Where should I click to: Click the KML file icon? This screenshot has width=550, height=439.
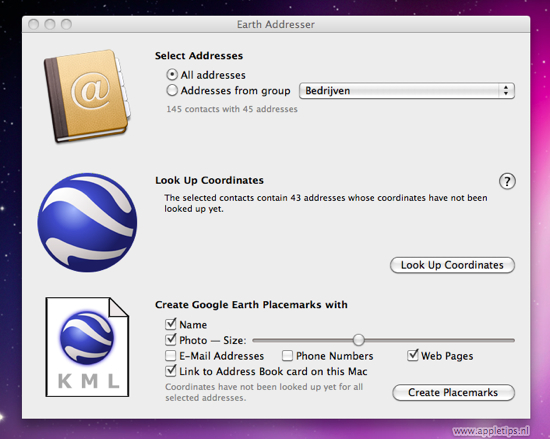pyautogui.click(x=87, y=347)
